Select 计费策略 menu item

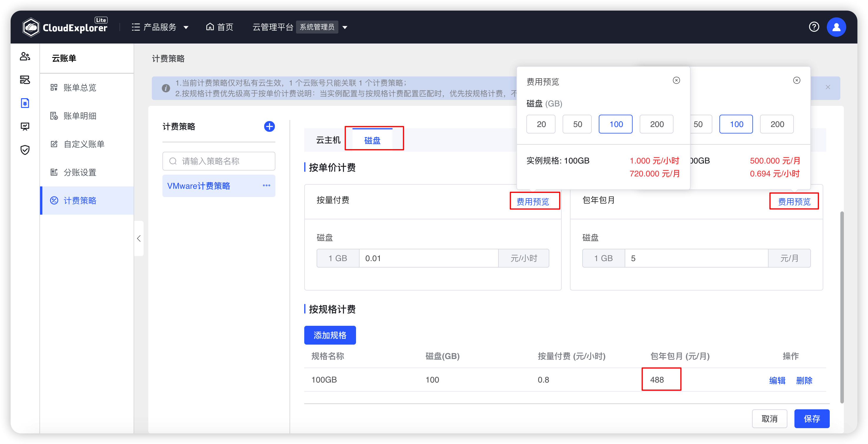coord(87,201)
